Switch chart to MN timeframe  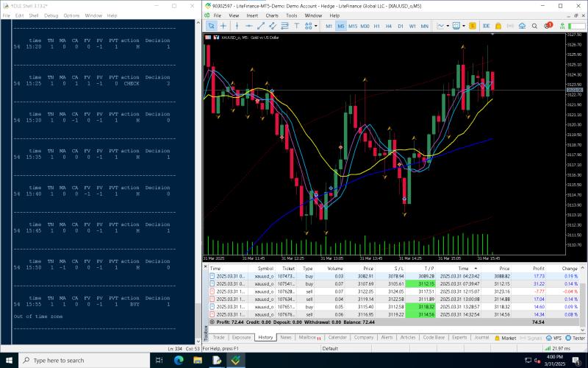coord(425,26)
